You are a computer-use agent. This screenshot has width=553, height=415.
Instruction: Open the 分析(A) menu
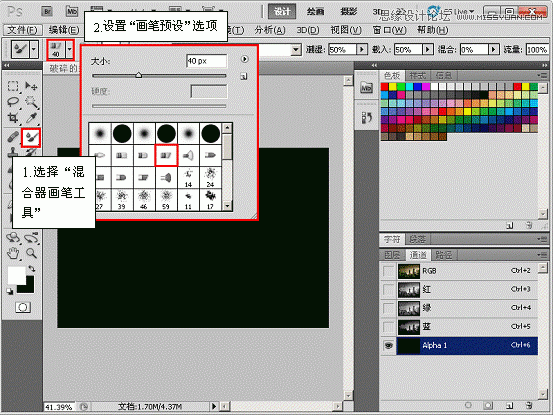tap(270, 30)
